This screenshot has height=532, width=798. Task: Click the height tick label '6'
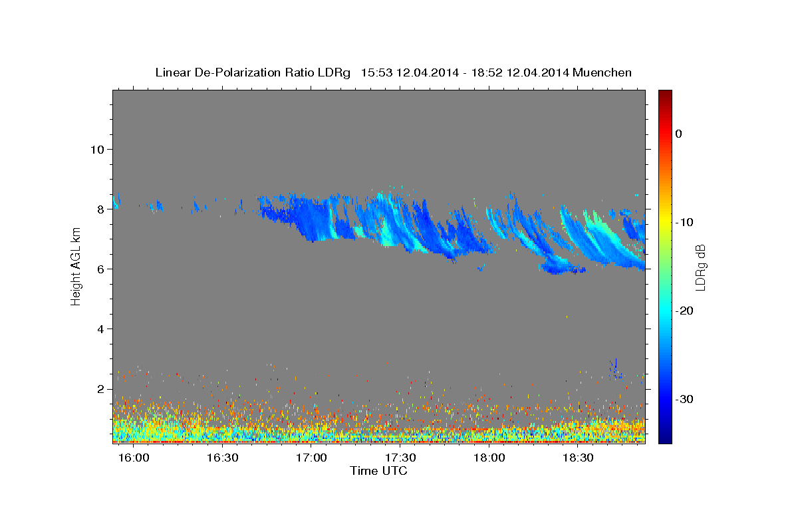click(x=100, y=269)
